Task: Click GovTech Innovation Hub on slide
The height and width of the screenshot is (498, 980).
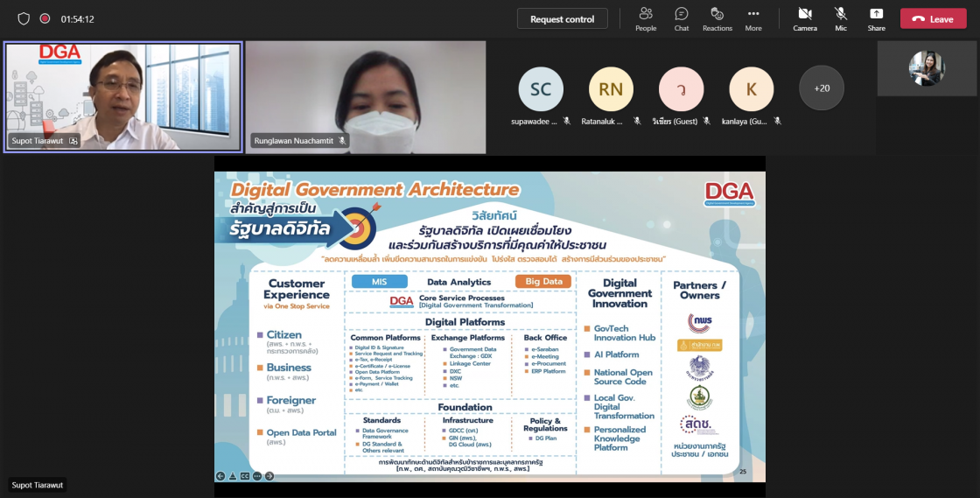Action: pos(625,333)
